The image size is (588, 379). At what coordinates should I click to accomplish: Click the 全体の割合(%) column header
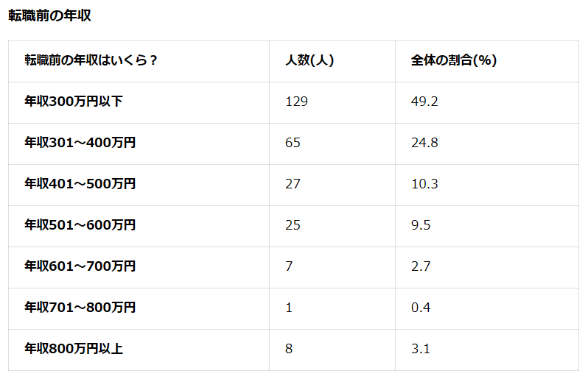click(x=453, y=60)
